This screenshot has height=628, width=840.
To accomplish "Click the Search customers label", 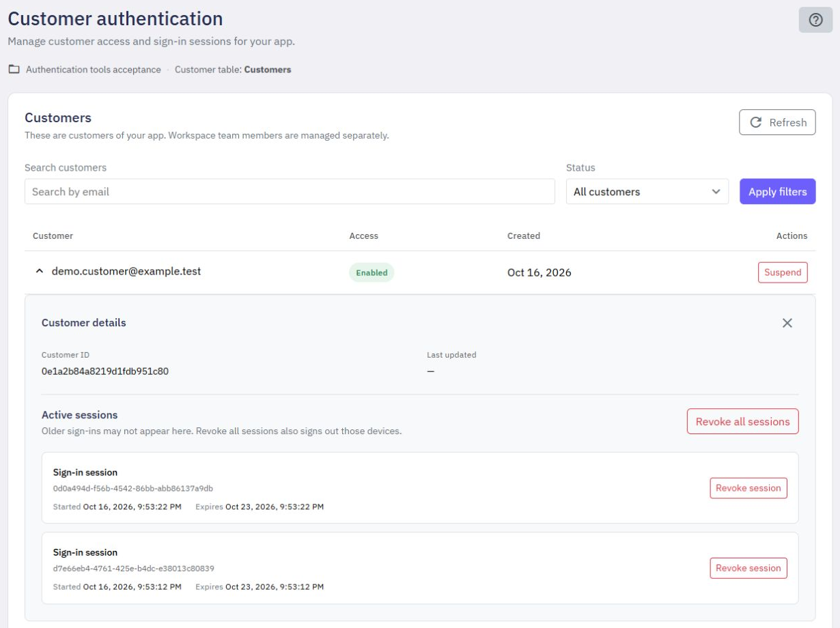I will 66,168.
